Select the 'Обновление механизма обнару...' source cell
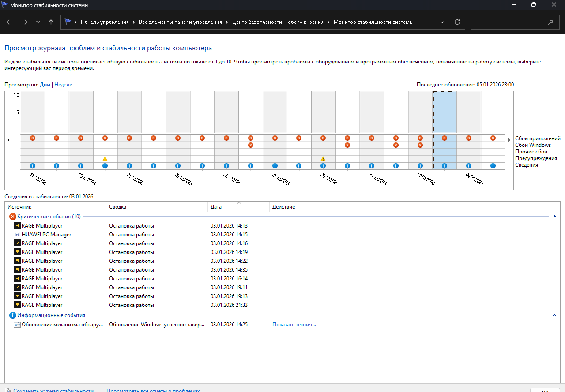This screenshot has height=392, width=565. pos(62,325)
